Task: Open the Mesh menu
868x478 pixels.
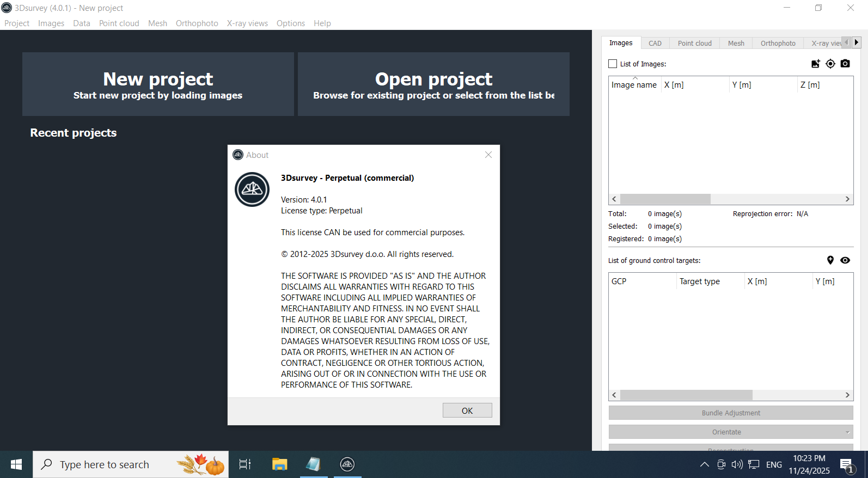Action: [157, 23]
